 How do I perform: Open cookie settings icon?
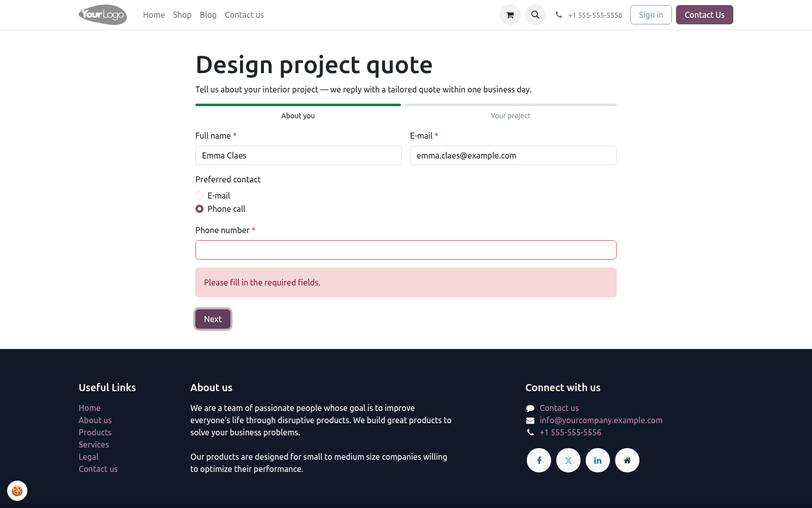point(17,491)
